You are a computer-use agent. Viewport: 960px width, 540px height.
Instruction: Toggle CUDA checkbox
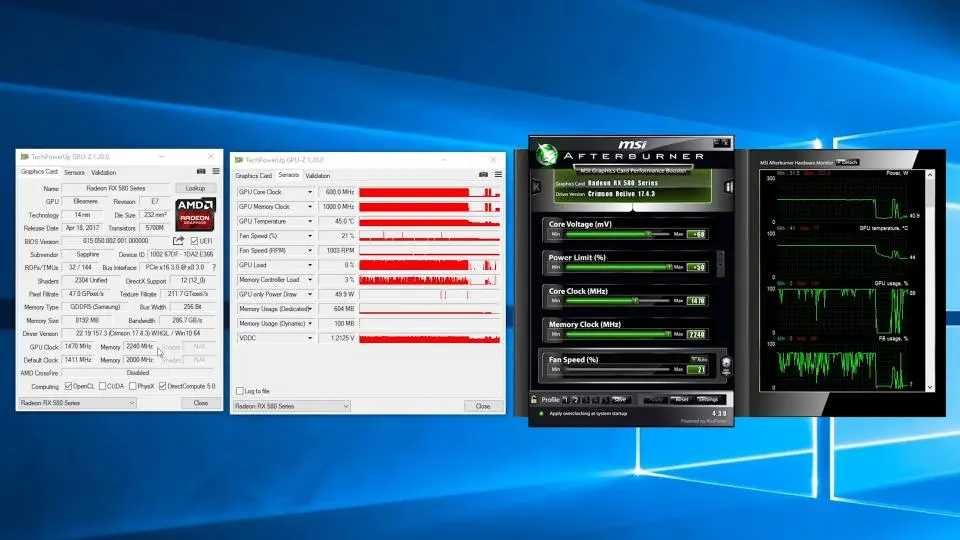point(102,386)
